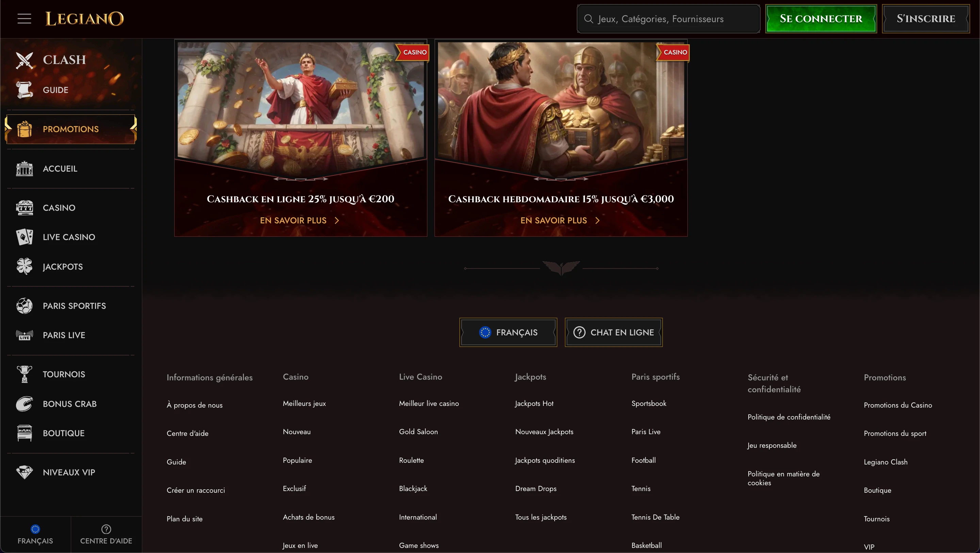Open the Promotions du sport footer link

coord(895,433)
